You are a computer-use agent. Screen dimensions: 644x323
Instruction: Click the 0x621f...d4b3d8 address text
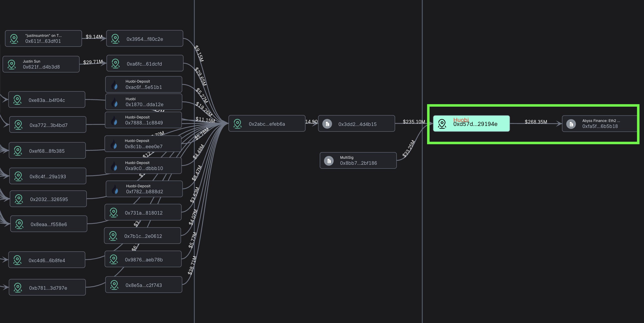click(41, 67)
